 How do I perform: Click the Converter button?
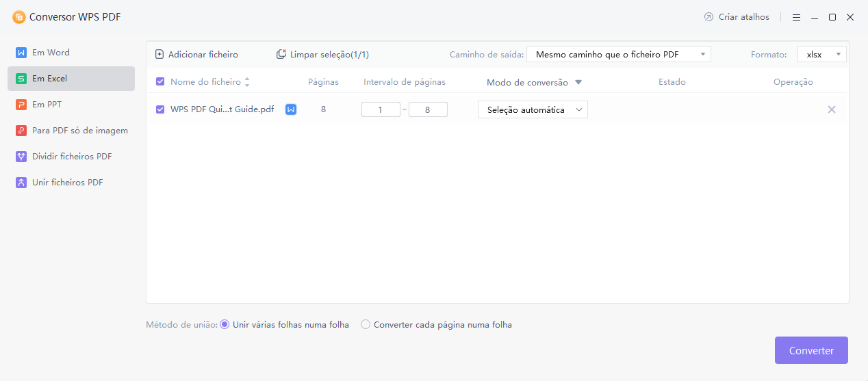pyautogui.click(x=811, y=350)
